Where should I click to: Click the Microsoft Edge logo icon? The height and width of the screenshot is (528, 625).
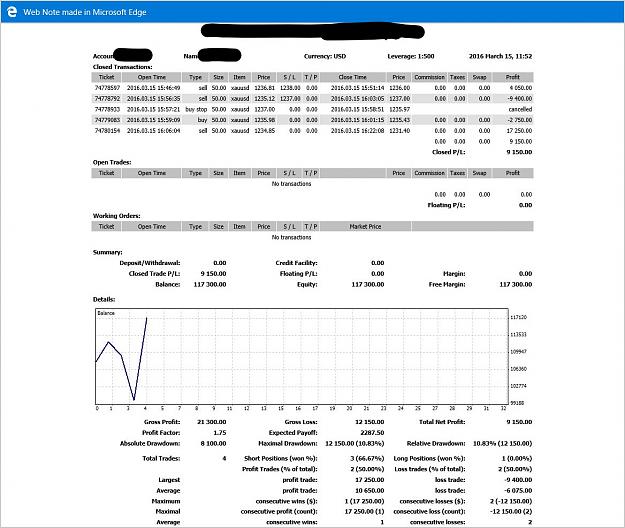coord(12,12)
